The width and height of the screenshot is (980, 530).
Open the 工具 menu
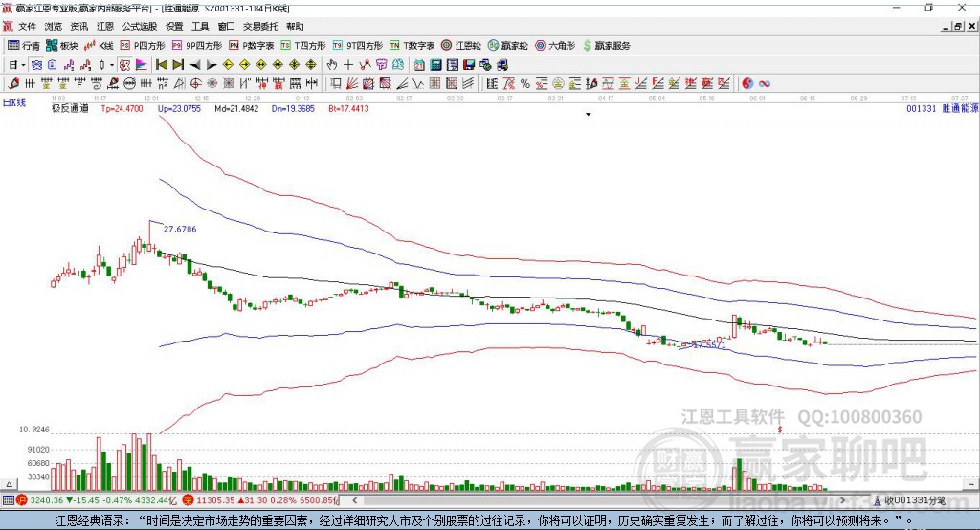(x=200, y=26)
